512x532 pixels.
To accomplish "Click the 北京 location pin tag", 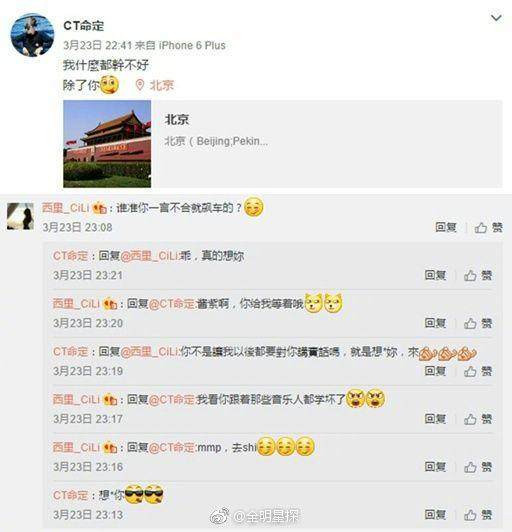I will [155, 85].
